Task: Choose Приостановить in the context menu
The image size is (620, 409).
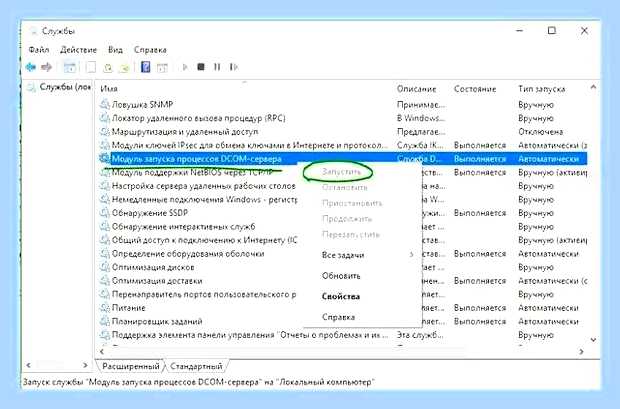Action: (x=352, y=203)
